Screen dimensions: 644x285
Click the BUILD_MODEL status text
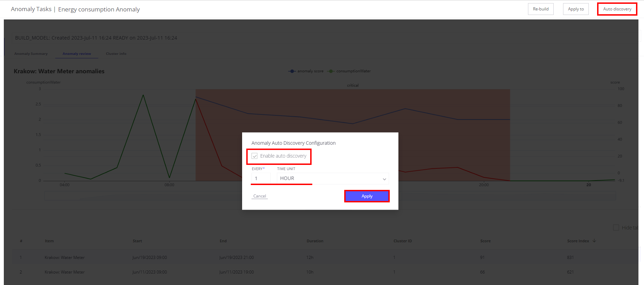click(x=96, y=38)
